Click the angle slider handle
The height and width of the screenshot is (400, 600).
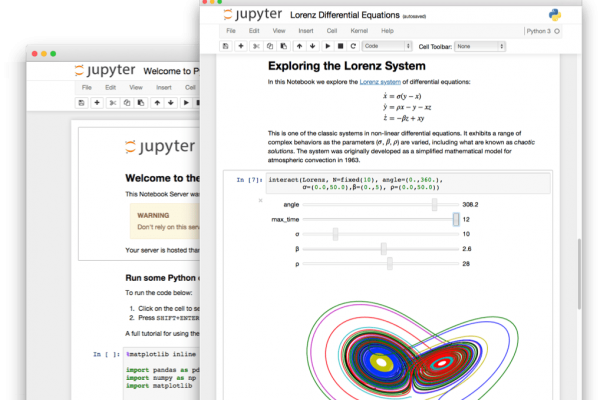click(x=434, y=204)
